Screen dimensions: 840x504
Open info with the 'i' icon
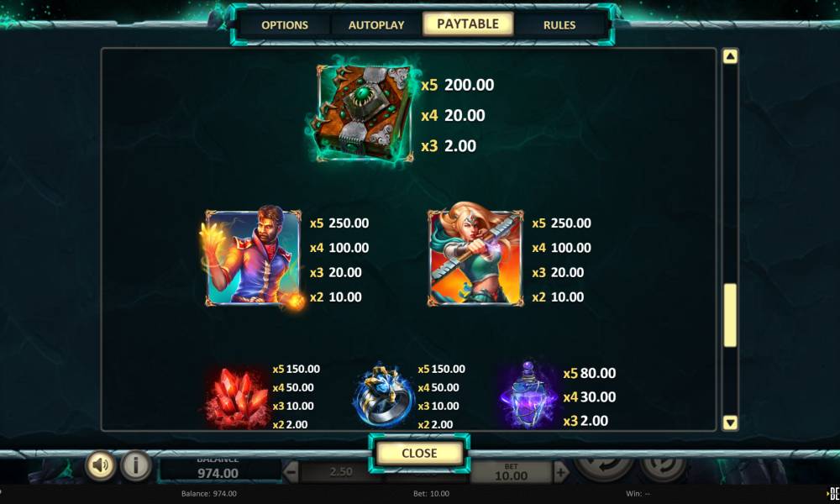point(135,465)
